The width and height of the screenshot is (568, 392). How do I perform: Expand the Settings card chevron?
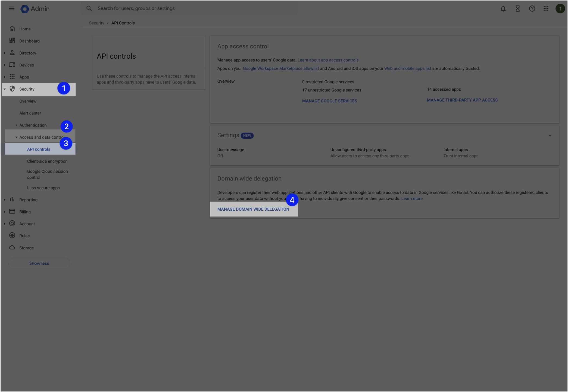550,135
